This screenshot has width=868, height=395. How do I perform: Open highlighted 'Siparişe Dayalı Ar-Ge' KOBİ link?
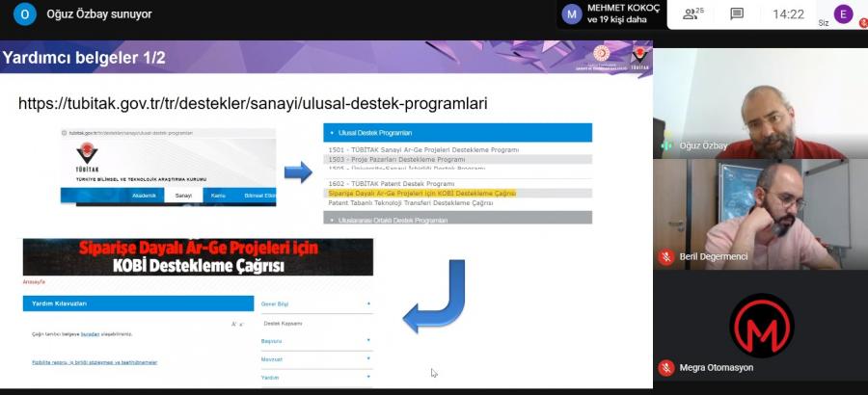[421, 194]
